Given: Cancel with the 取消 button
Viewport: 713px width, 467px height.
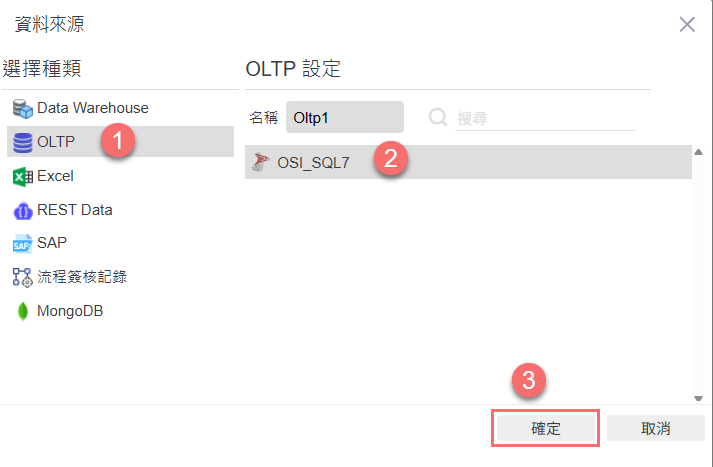Looking at the screenshot, I should pyautogui.click(x=655, y=428).
